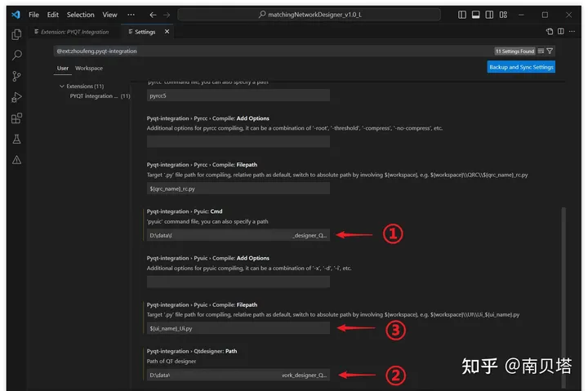Open editor More Actions ellipsis menu

point(572,32)
